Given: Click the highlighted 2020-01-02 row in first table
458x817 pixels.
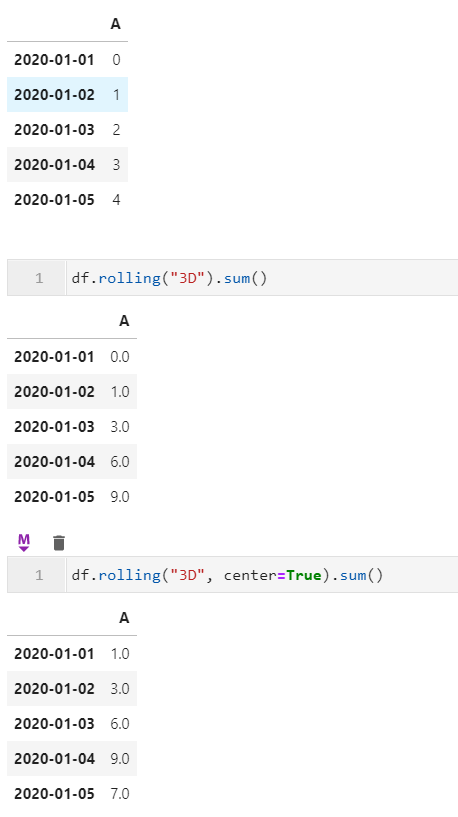Looking at the screenshot, I should (x=67, y=95).
